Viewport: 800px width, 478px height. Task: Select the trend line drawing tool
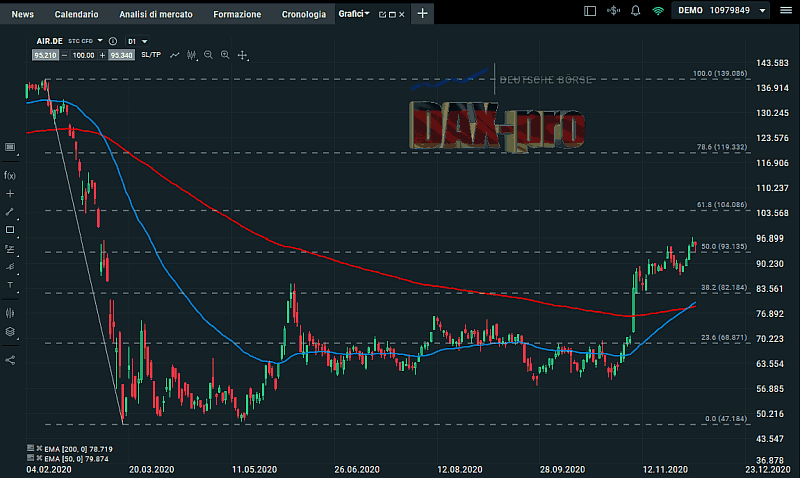point(10,212)
